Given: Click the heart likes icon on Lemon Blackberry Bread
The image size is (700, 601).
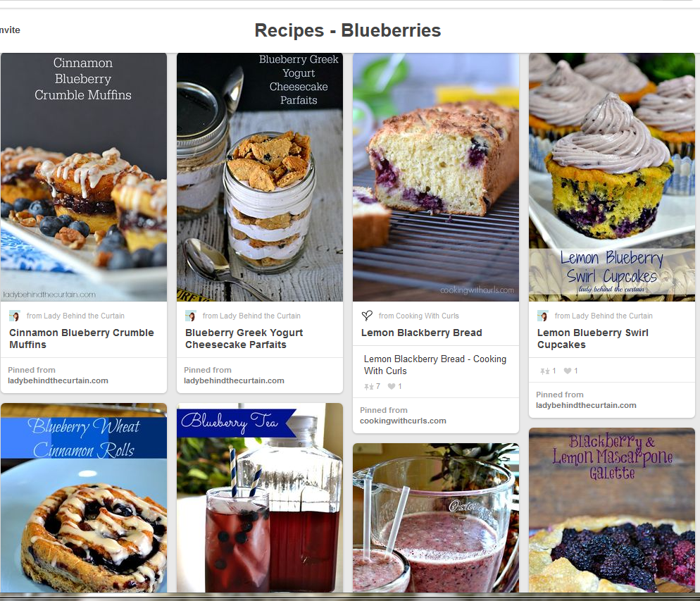Looking at the screenshot, I should pos(392,386).
